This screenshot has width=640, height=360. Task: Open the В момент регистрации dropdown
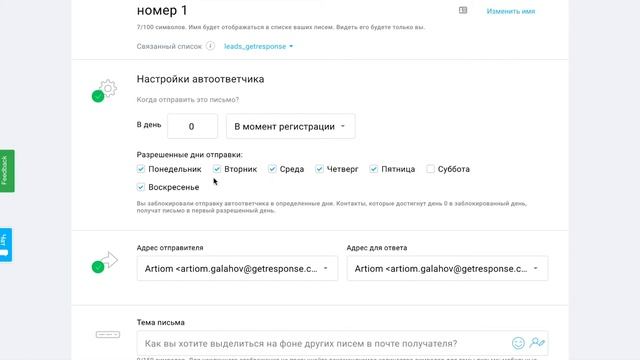(x=291, y=127)
